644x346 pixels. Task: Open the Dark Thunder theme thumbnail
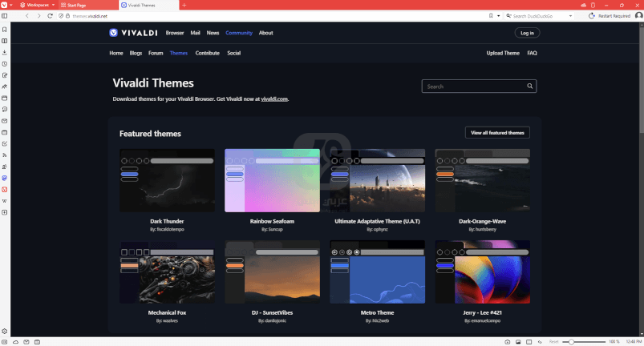point(167,181)
